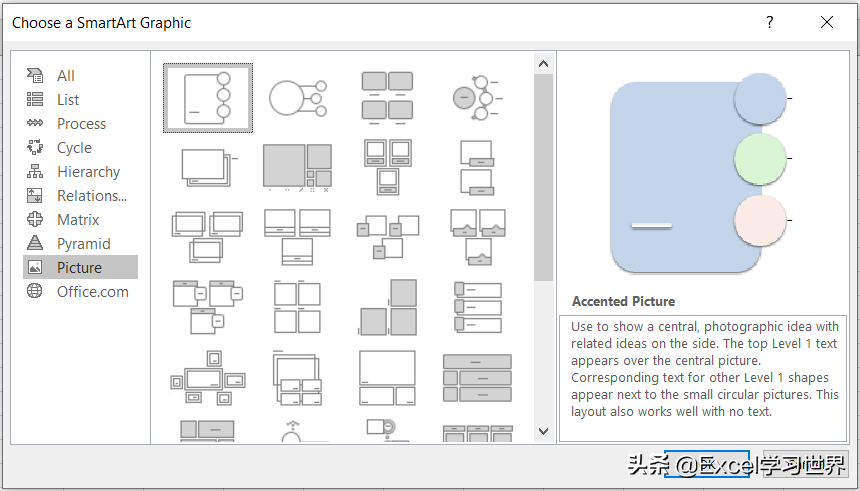Choose the Picture Grid four-square layout
The image size is (860, 491).
pos(297,307)
